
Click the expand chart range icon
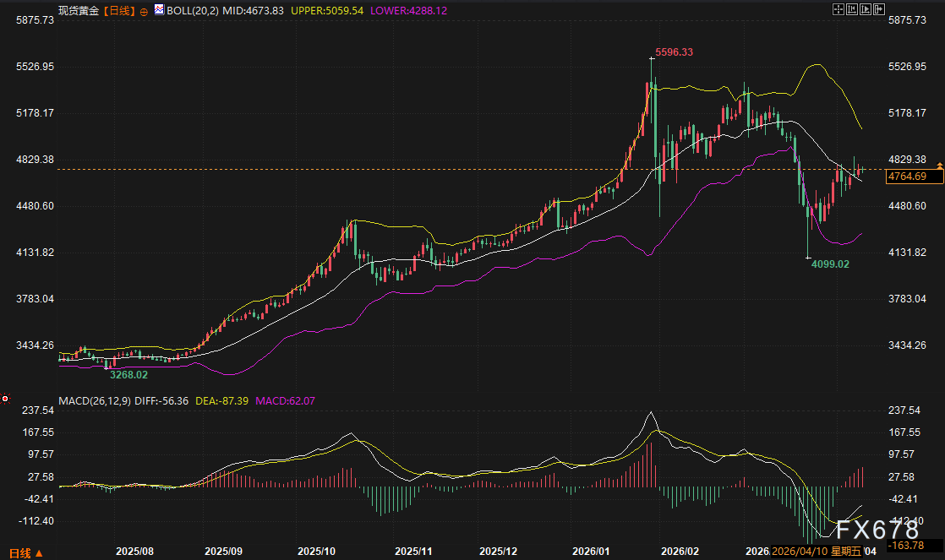tap(866, 9)
